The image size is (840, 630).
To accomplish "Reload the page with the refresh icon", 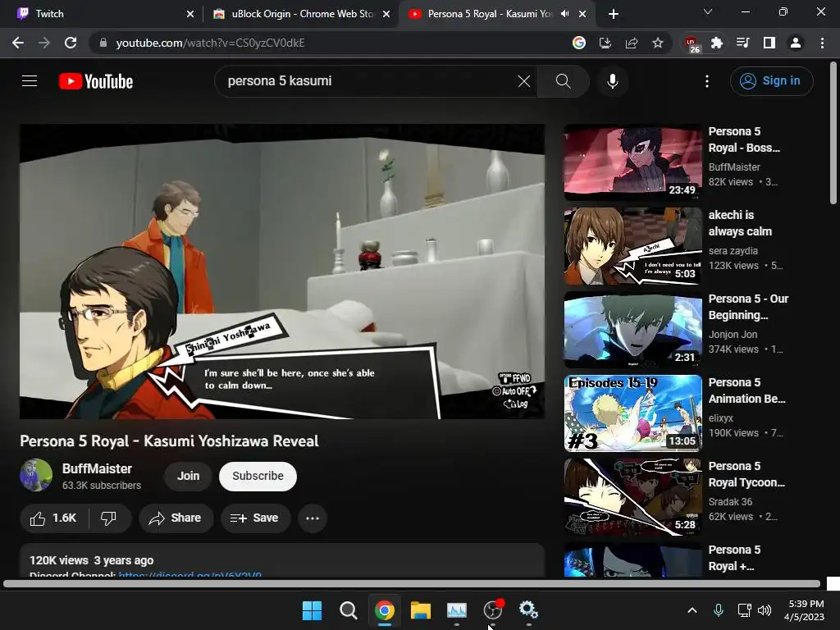I will pos(71,43).
